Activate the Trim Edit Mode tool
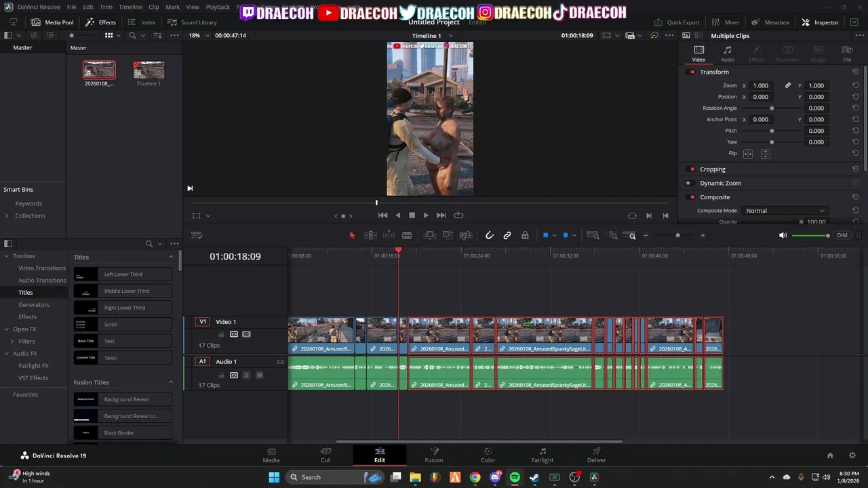The width and height of the screenshot is (868, 488). 370,235
